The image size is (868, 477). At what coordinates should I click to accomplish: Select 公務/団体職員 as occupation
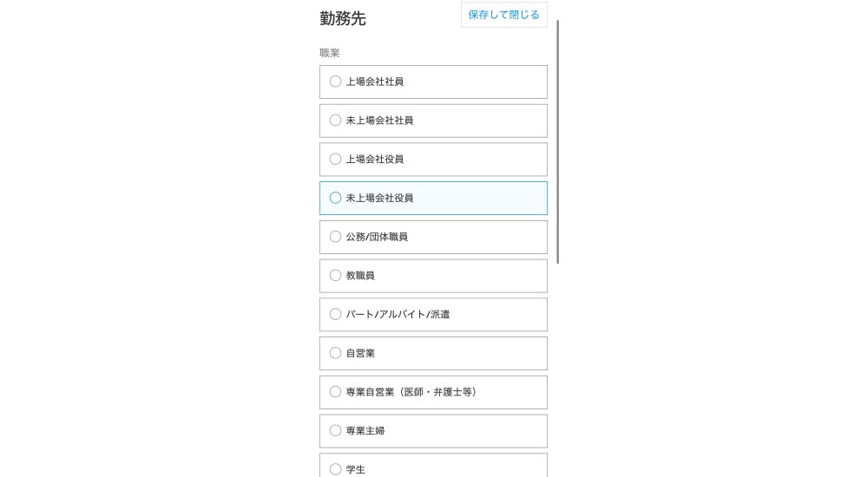(x=335, y=237)
